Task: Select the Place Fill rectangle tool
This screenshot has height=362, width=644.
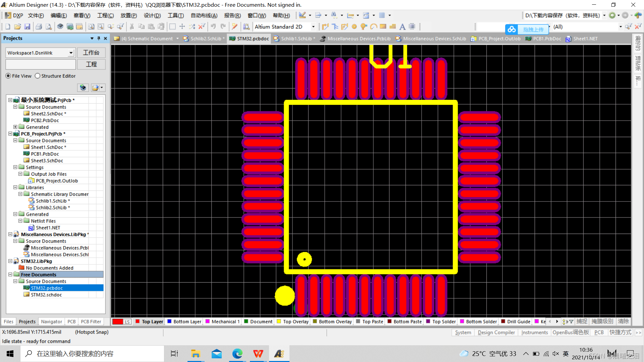Action: (383, 26)
